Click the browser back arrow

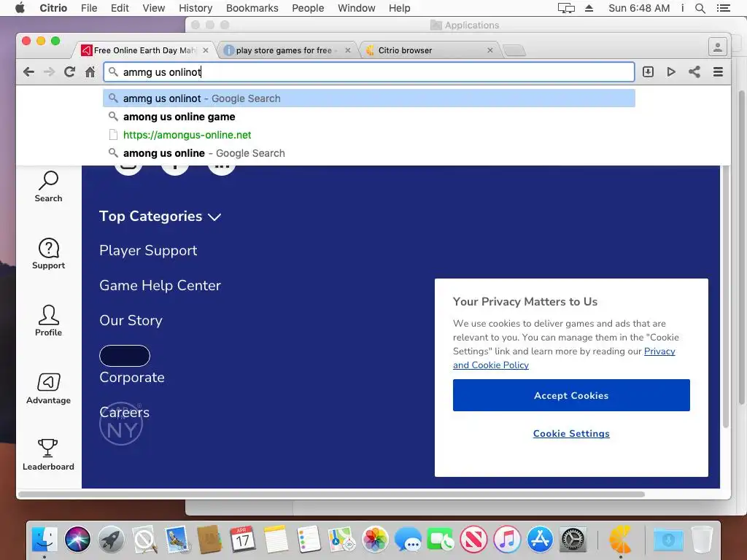tap(28, 72)
